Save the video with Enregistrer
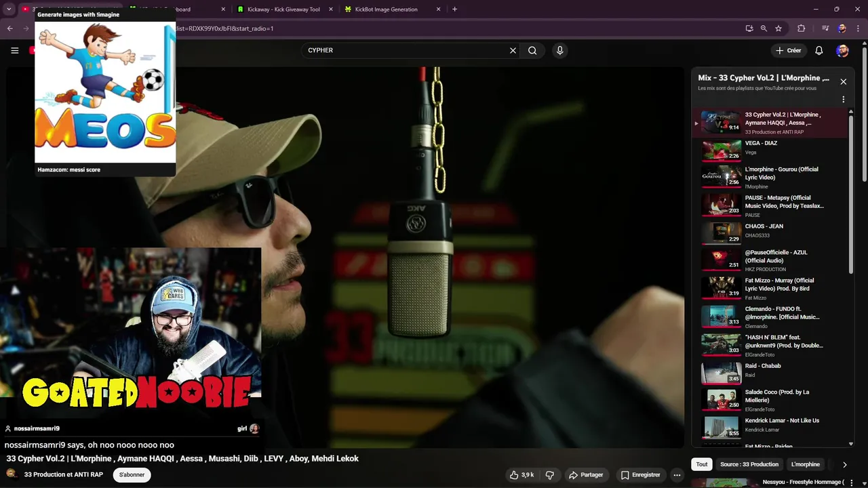The width and height of the screenshot is (868, 488). pyautogui.click(x=641, y=475)
